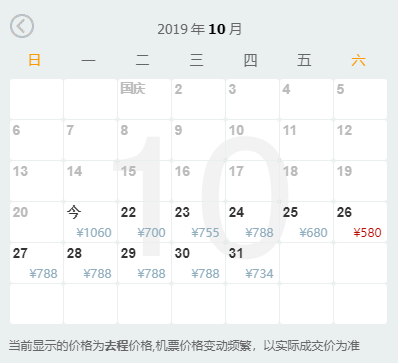Pick October 28 date cell
This screenshot has height=363, width=398.
[90, 263]
